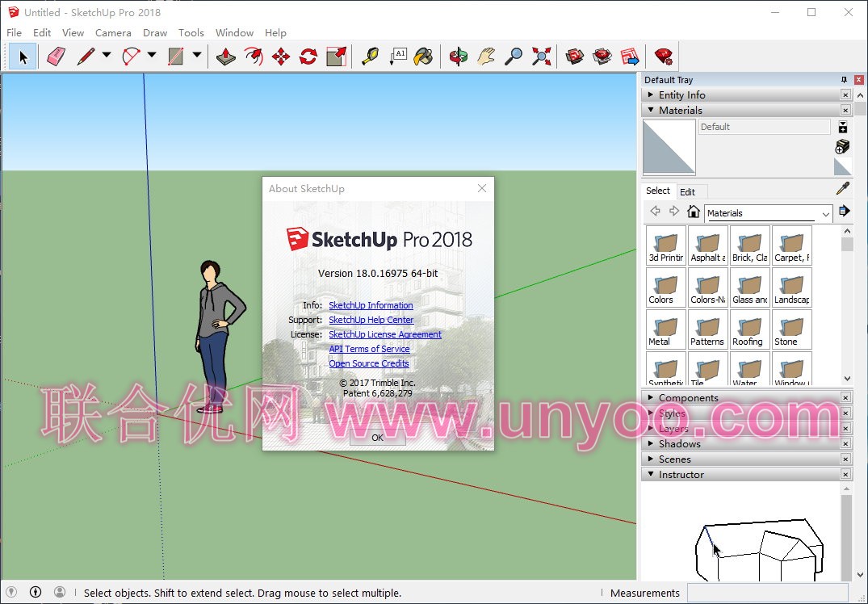
Task: Select the Scale tool
Action: point(336,57)
